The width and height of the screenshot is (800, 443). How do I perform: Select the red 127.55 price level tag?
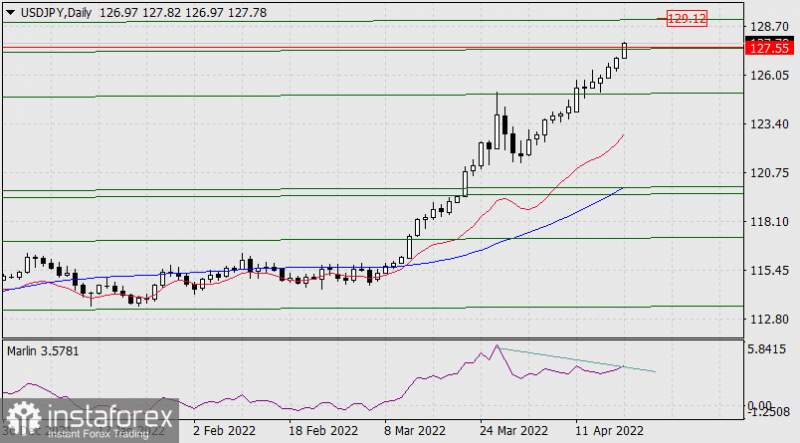coord(769,48)
